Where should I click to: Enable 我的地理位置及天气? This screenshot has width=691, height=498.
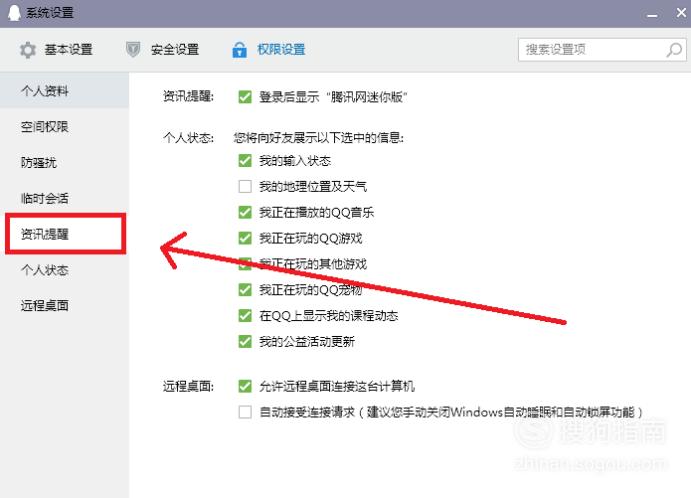click(245, 186)
